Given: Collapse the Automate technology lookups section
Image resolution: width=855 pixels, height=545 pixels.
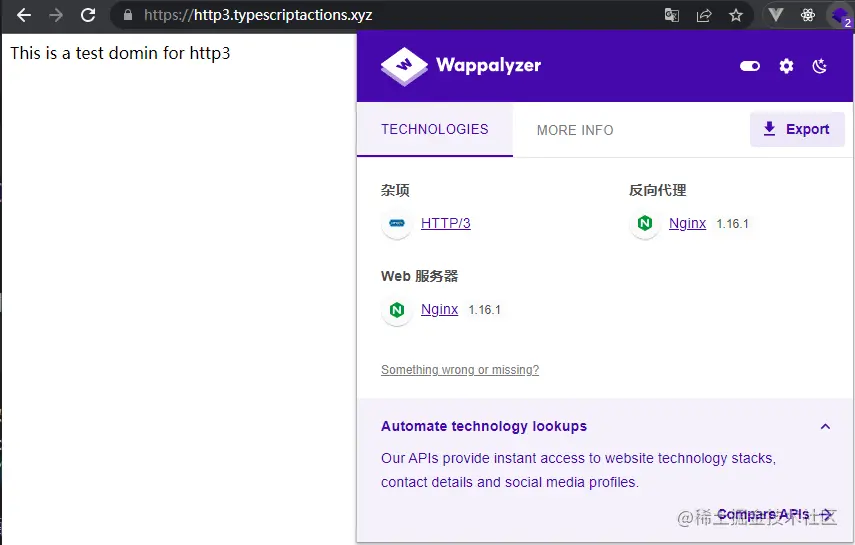Looking at the screenshot, I should 826,427.
